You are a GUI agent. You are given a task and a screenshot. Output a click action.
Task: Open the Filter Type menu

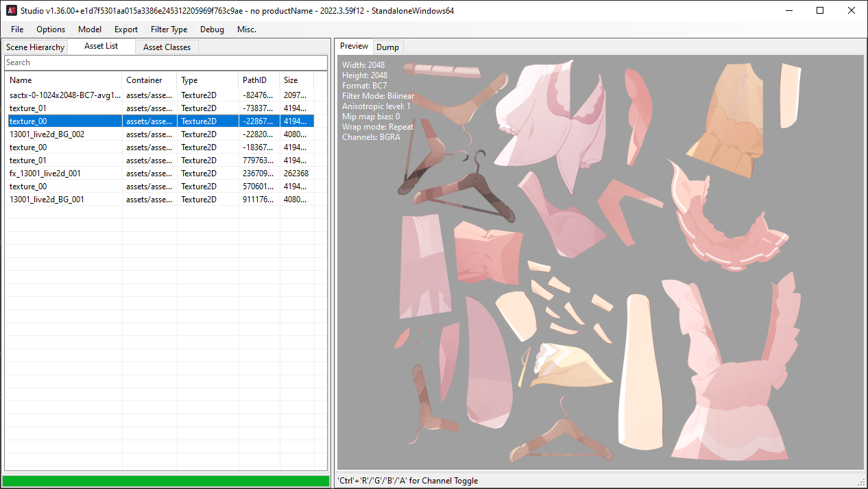click(x=169, y=29)
